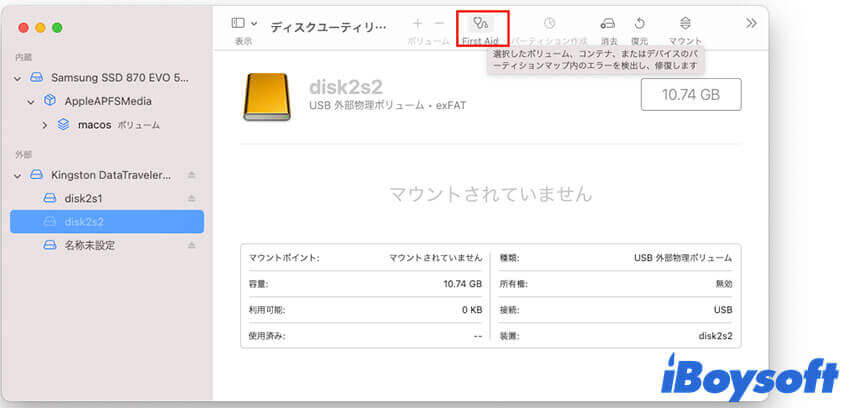Close the Disk Utility window
The width and height of the screenshot is (850, 408).
coord(23,28)
